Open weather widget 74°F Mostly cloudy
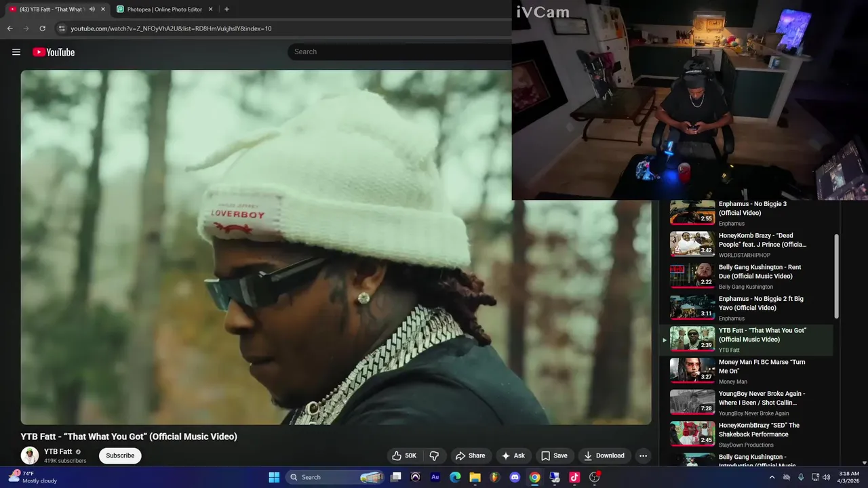This screenshot has width=868, height=488. (33, 477)
